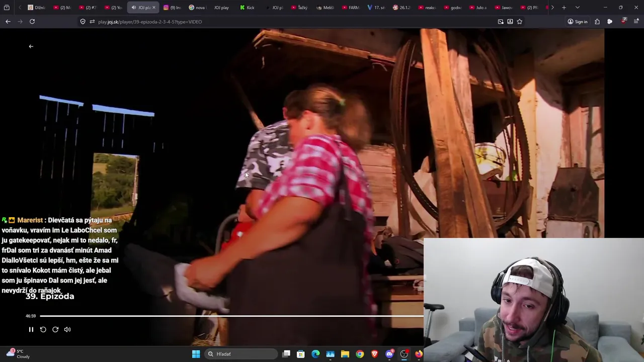Launch Brave browser from taskbar
The width and height of the screenshot is (644, 362).
pyautogui.click(x=374, y=354)
